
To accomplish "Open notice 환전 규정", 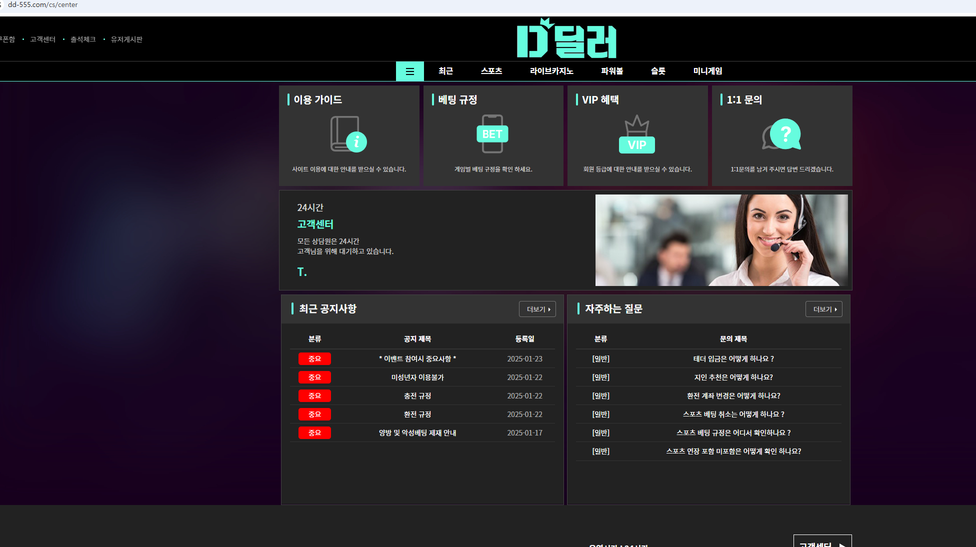I will point(417,414).
